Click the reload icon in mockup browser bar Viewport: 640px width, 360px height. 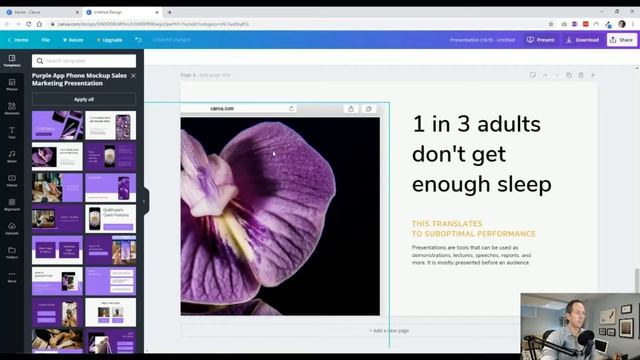point(291,109)
